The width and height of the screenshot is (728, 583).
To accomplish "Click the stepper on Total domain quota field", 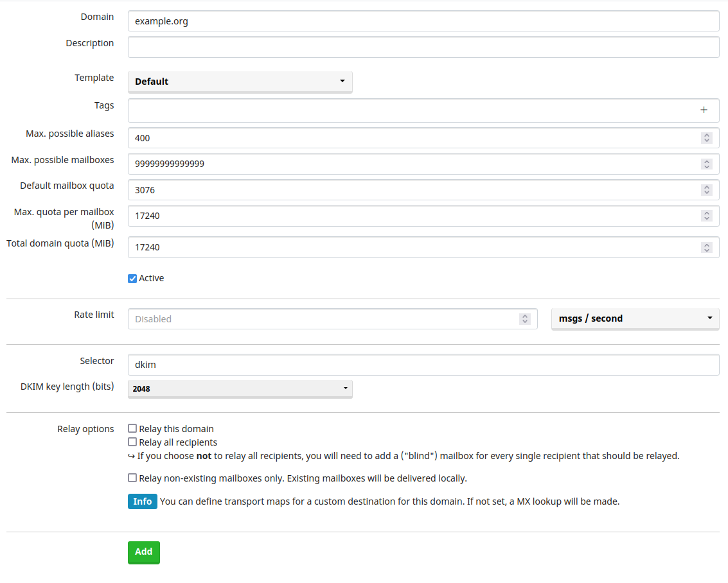I will click(707, 247).
